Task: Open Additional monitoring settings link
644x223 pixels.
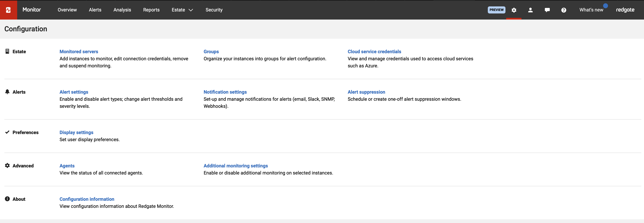Action: point(235,166)
